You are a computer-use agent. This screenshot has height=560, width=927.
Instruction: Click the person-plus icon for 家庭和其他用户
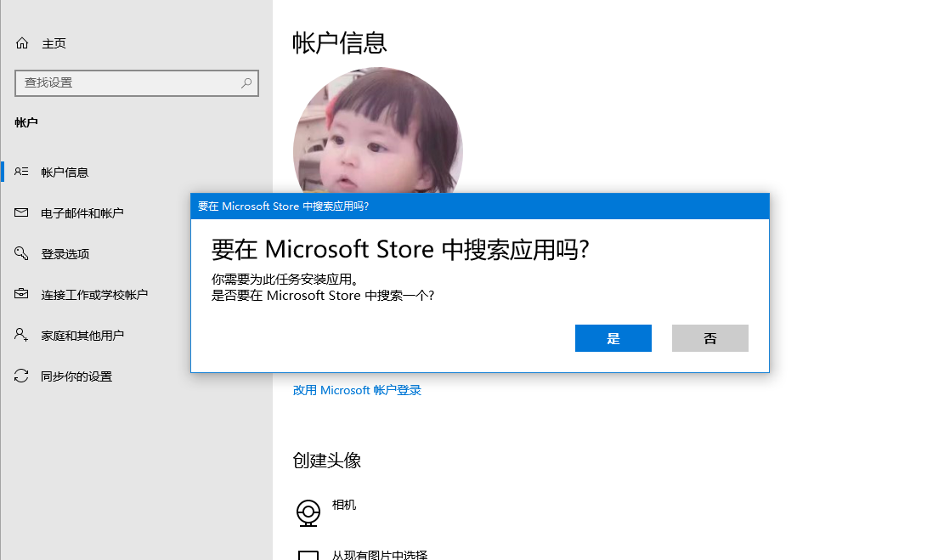click(21, 335)
